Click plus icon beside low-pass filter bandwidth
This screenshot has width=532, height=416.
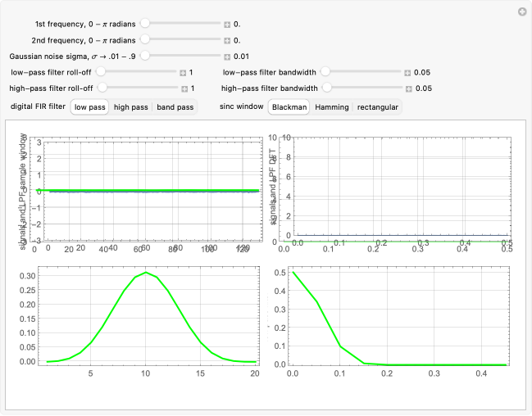[407, 72]
